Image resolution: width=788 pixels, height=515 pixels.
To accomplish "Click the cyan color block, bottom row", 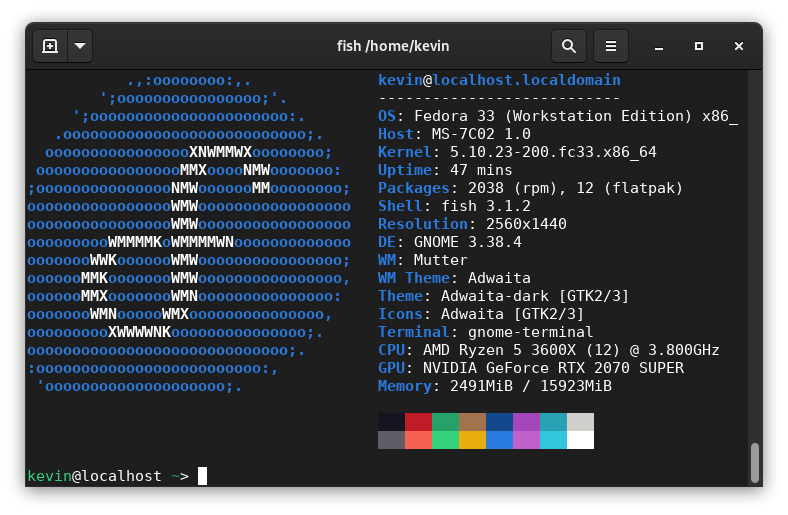I will [553, 440].
